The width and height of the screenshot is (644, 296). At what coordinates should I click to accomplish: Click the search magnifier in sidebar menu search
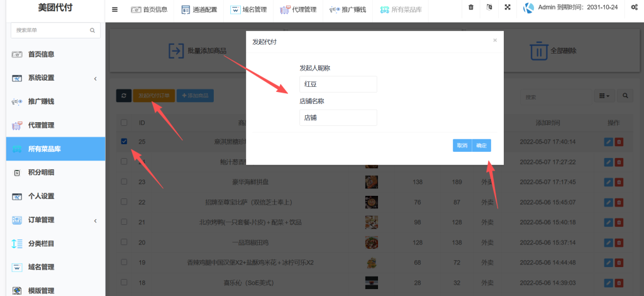[92, 30]
